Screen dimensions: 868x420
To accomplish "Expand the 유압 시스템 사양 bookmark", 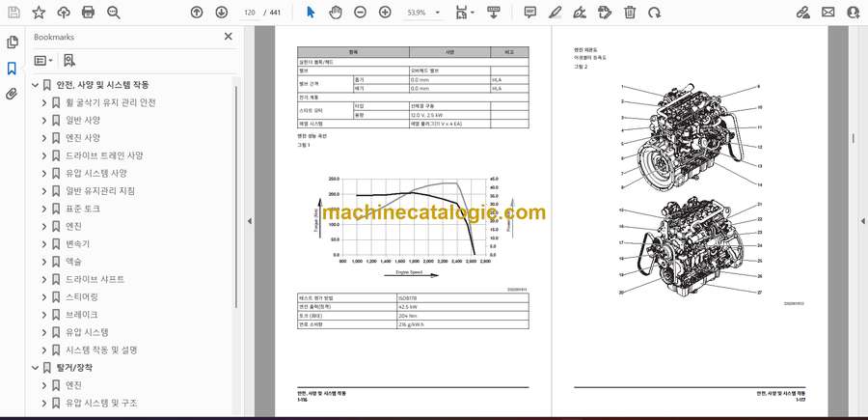I will click(x=44, y=174).
